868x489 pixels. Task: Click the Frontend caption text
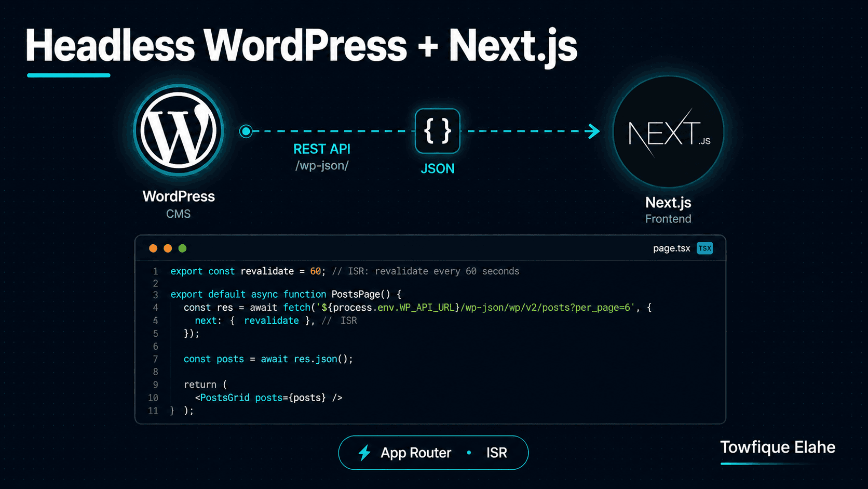click(668, 219)
